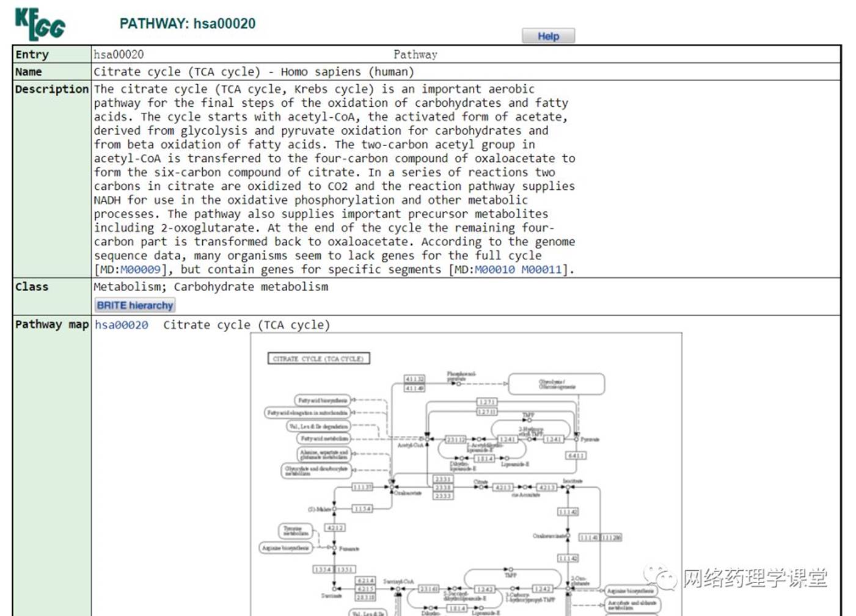Click enzyme box 4.2.1.2 below Malate
The image size is (856, 616).
coord(335,527)
